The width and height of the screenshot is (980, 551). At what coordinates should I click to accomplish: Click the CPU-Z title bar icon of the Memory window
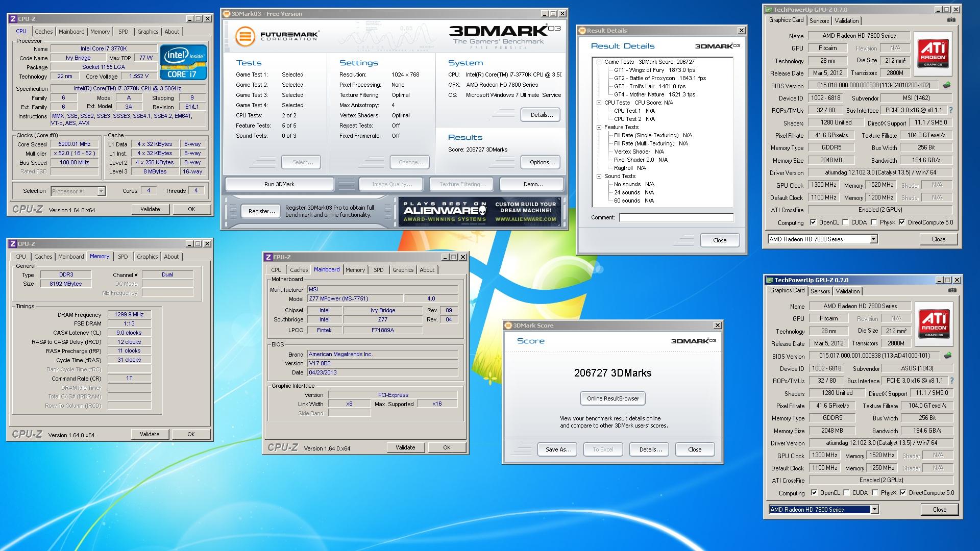[x=13, y=244]
